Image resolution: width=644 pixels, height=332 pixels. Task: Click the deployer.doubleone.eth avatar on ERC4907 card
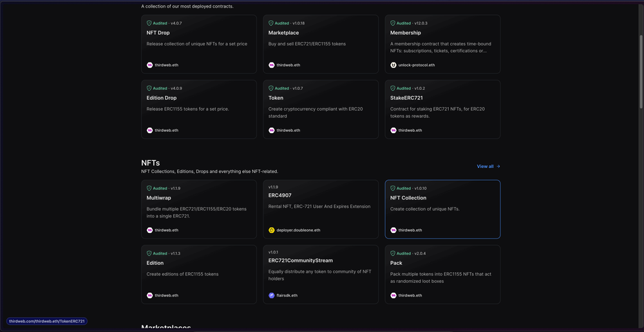(272, 230)
